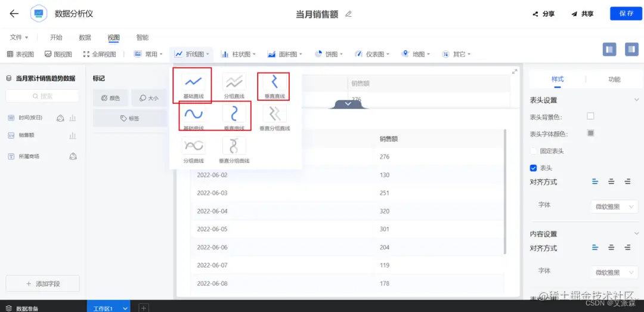Switch to the 样式 panel tab
644x312 pixels.
558,80
